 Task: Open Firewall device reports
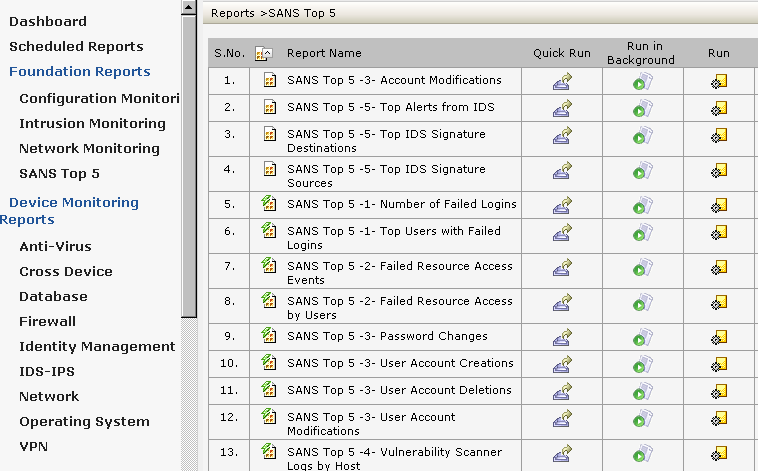point(47,322)
